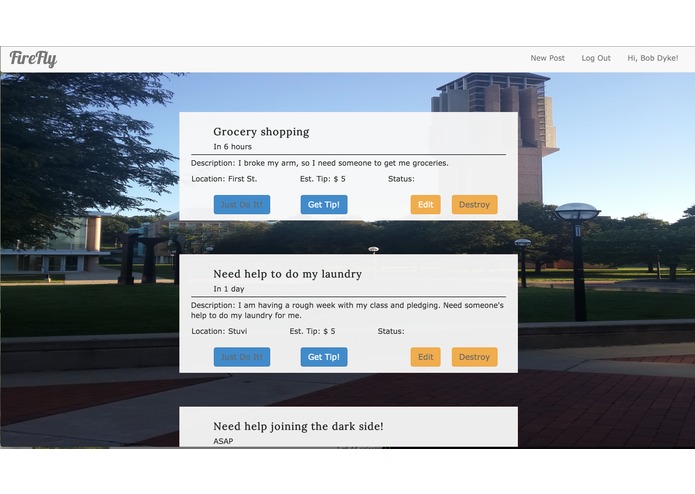Click the 'In 6 hours' time text
The width and height of the screenshot is (695, 494).
coord(232,147)
